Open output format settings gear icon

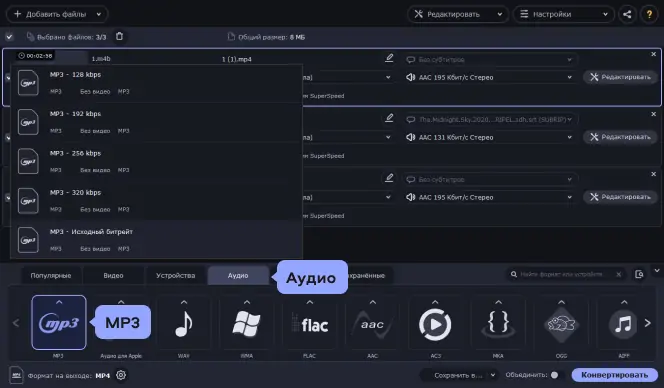[121, 375]
